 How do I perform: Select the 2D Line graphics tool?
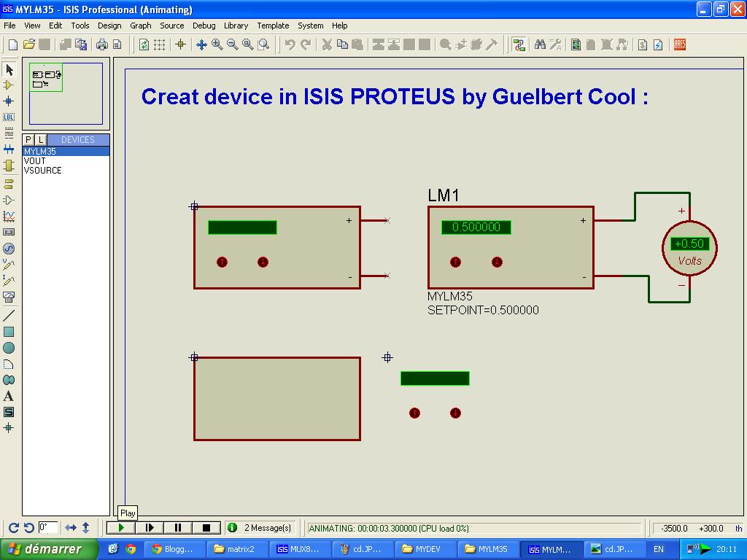coord(9,315)
